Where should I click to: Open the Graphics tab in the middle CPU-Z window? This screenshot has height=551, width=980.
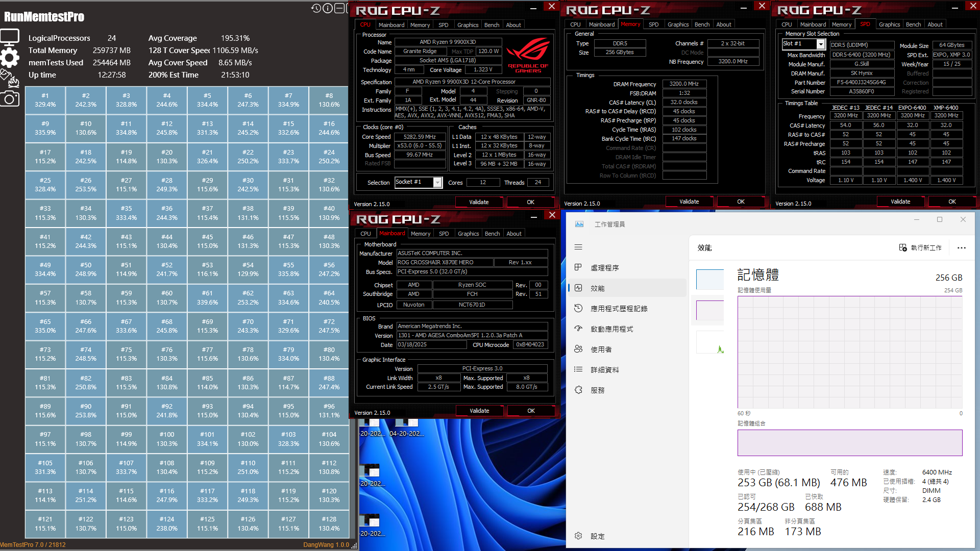point(678,24)
